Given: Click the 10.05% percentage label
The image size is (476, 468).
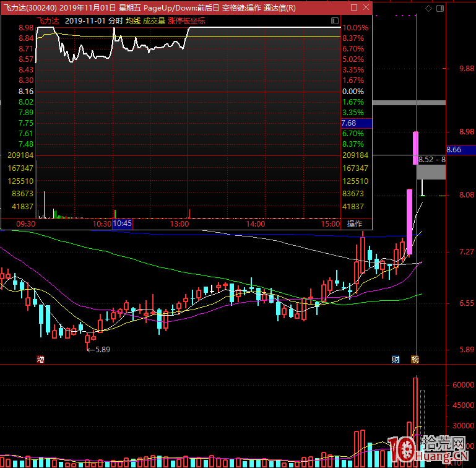Looking at the screenshot, I should (x=355, y=28).
